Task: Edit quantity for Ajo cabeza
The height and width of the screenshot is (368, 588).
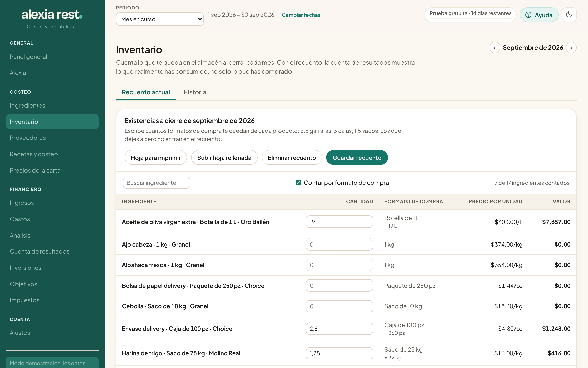Action: click(339, 244)
